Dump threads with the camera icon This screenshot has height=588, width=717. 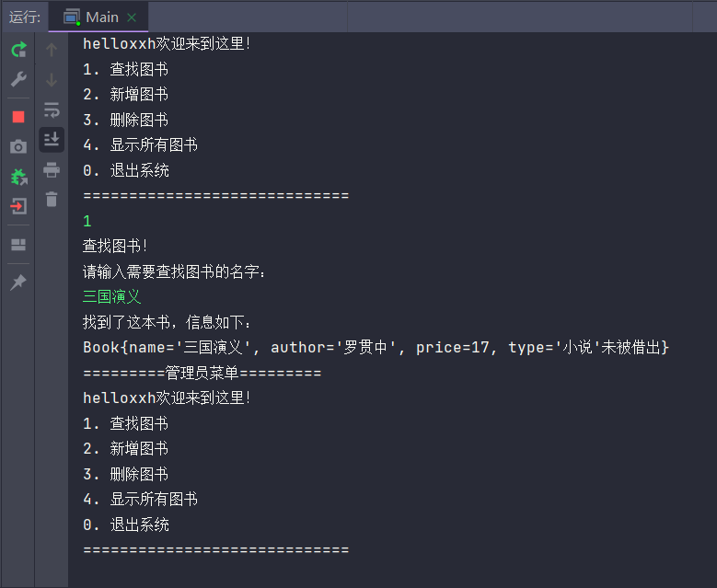point(18,146)
